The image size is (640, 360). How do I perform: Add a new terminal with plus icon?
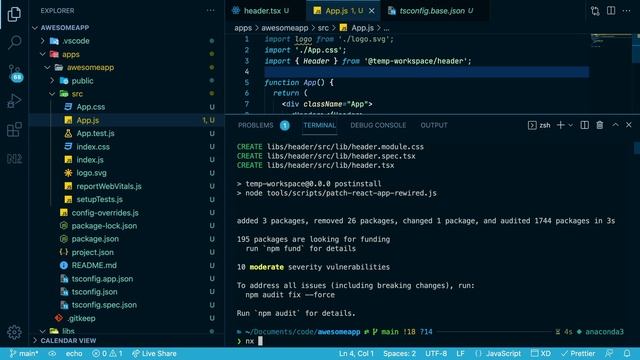(560, 125)
